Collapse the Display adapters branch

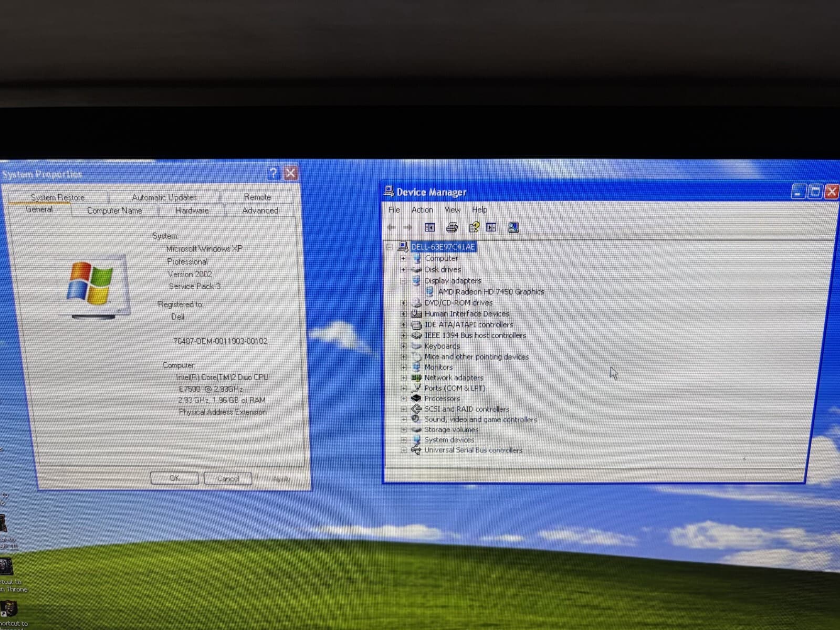tap(403, 280)
